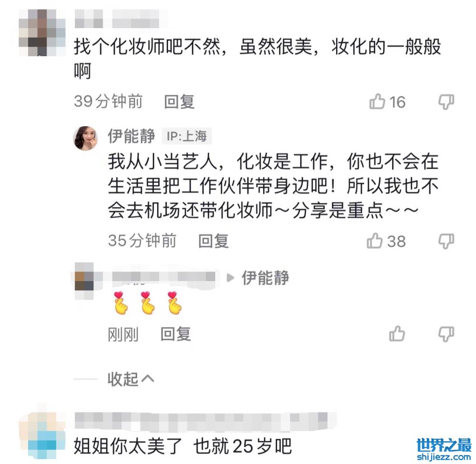The image size is (476, 464).
Task: Open the 伊能静 mention after the reply arrow
Action: click(x=265, y=278)
